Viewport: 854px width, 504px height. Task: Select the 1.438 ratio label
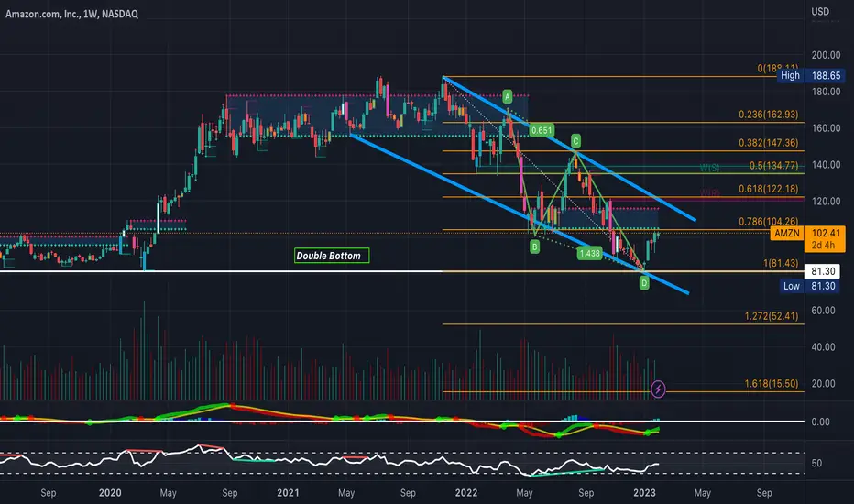click(589, 253)
